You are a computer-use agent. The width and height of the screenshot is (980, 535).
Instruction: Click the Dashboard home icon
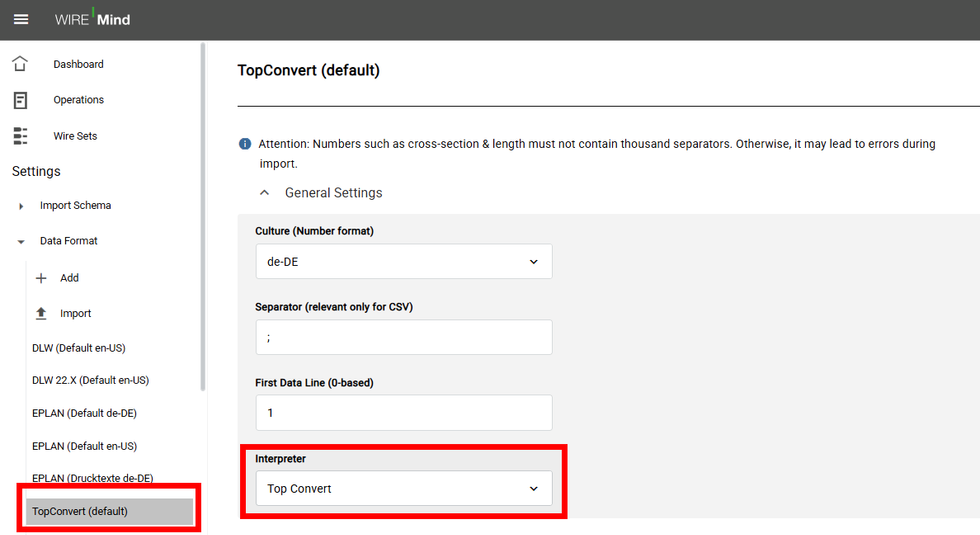pyautogui.click(x=20, y=64)
